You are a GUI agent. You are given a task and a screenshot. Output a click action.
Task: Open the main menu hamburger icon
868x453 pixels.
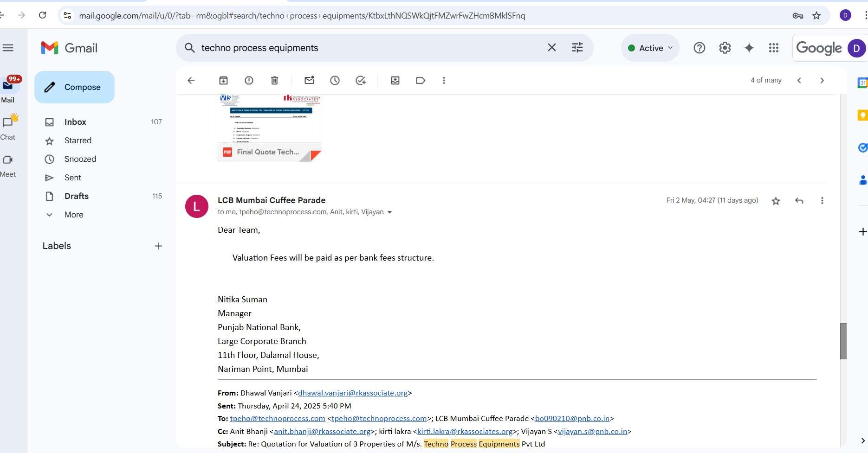[8, 48]
